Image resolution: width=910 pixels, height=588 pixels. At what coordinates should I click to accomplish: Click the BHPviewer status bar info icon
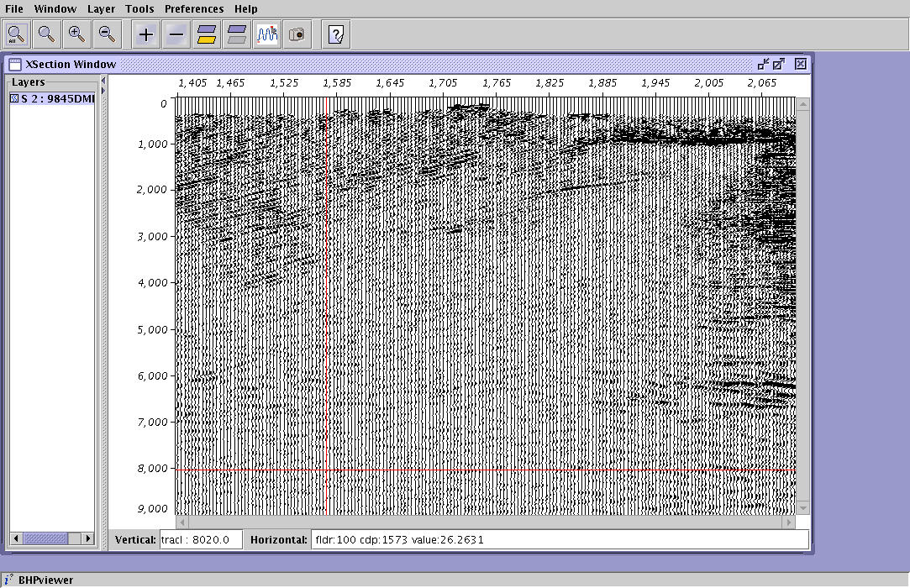click(8, 580)
